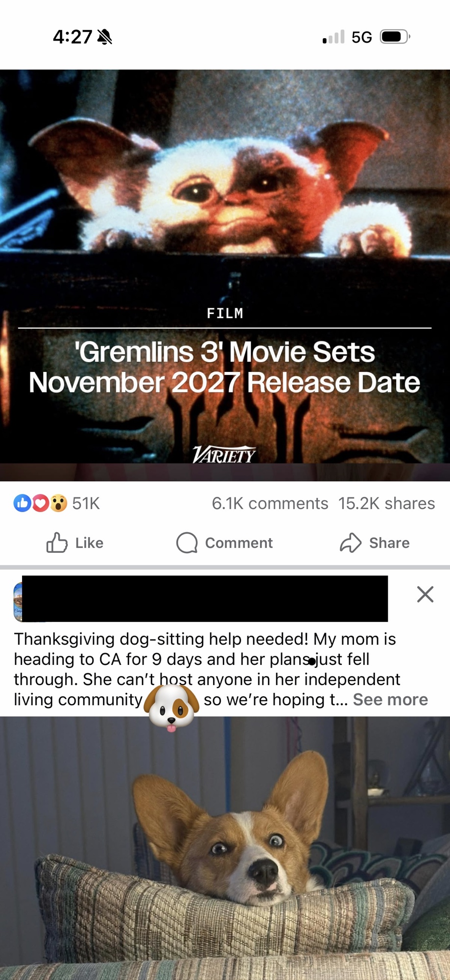450x980 pixels.
Task: Tap the battery indicator in status bar
Action: coord(395,37)
